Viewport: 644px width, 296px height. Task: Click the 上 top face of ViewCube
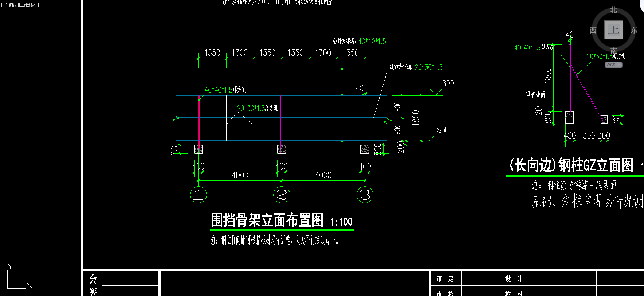[614, 30]
